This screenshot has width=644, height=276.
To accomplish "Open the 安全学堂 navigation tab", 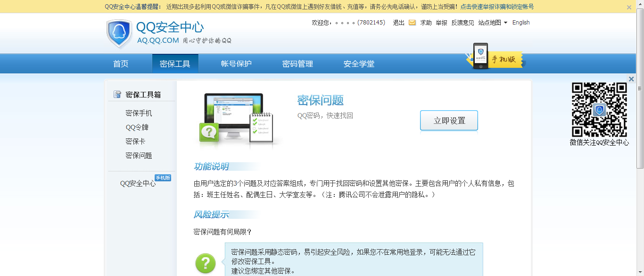I will 359,64.
